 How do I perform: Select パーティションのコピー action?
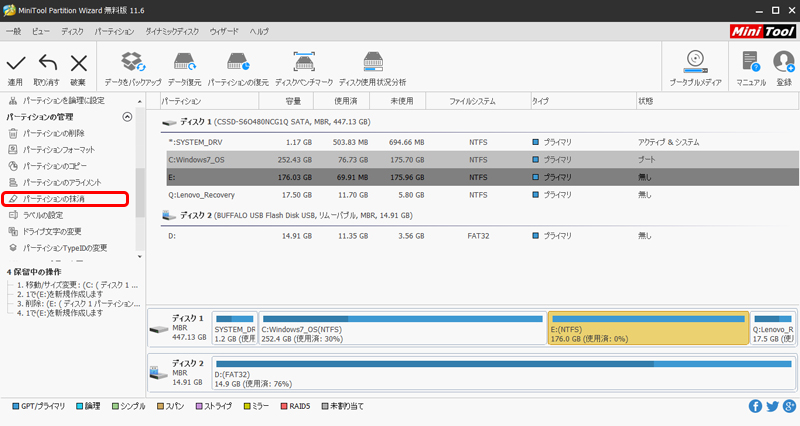(x=54, y=166)
